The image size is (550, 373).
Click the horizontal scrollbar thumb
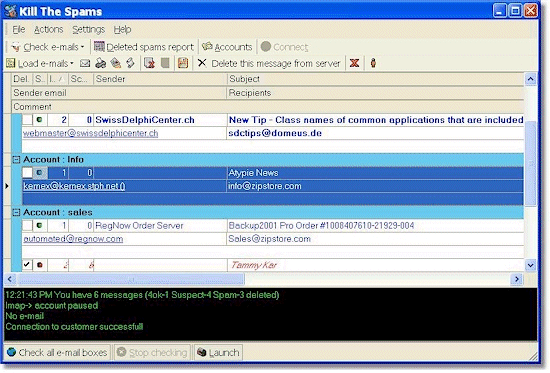pos(131,279)
